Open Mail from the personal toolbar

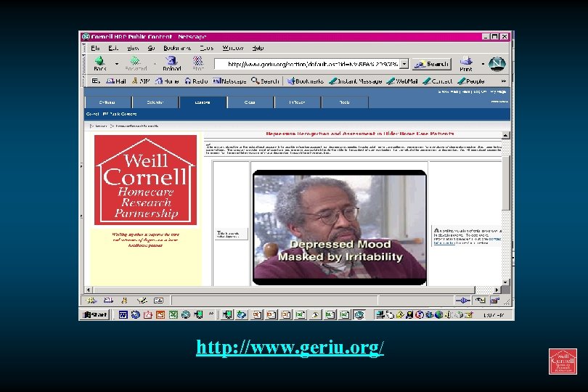[x=116, y=81]
